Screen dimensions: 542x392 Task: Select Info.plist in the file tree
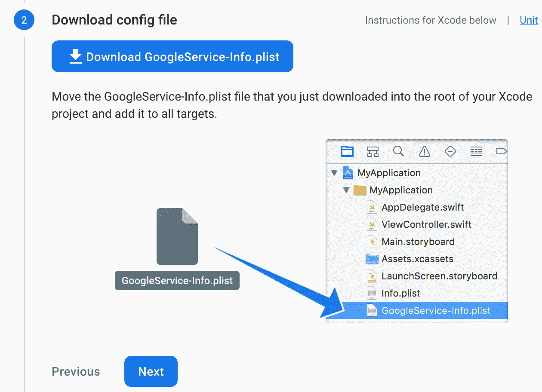[417, 293]
